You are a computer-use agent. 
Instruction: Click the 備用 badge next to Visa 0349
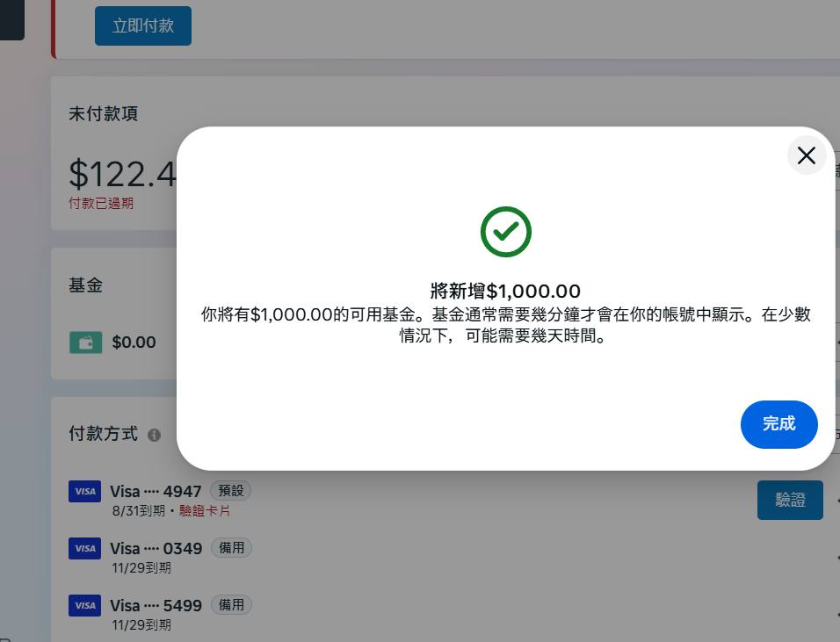coord(231,548)
